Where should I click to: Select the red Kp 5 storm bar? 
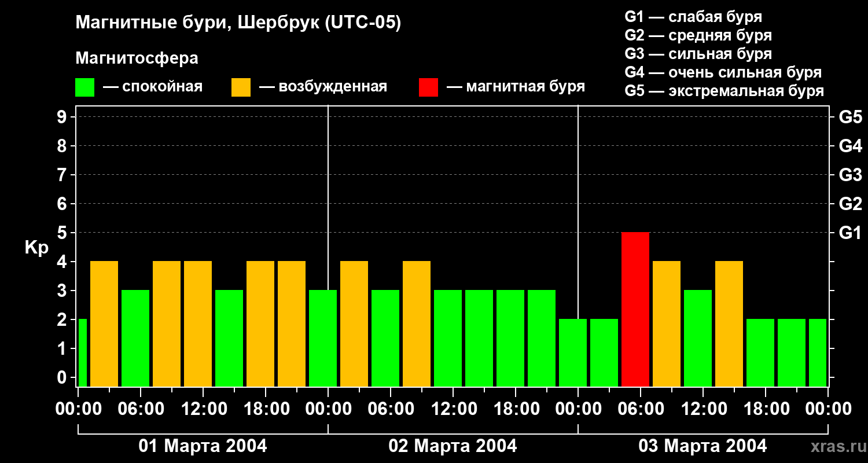[635, 309]
